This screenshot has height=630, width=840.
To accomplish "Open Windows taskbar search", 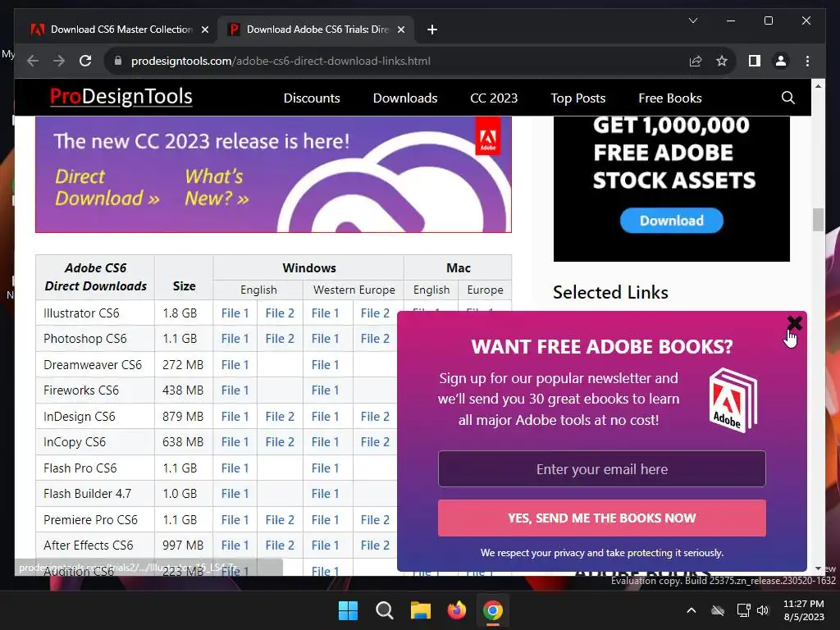I will 384,610.
